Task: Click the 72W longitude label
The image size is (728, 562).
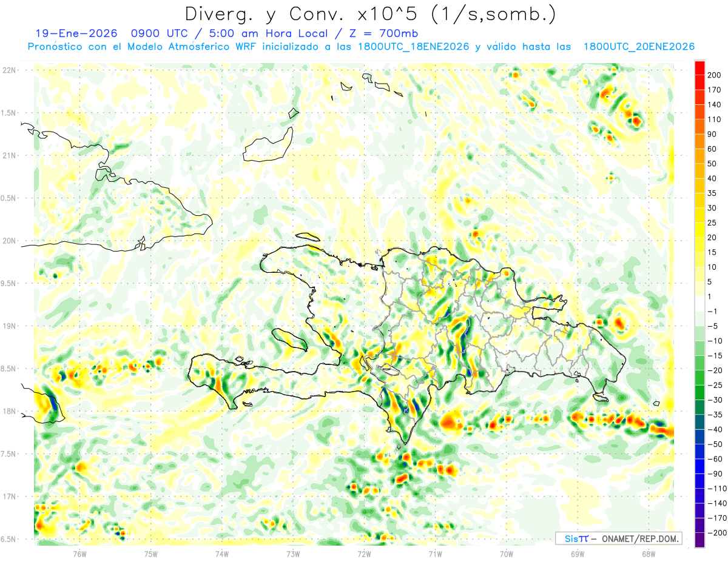Action: pyautogui.click(x=364, y=553)
